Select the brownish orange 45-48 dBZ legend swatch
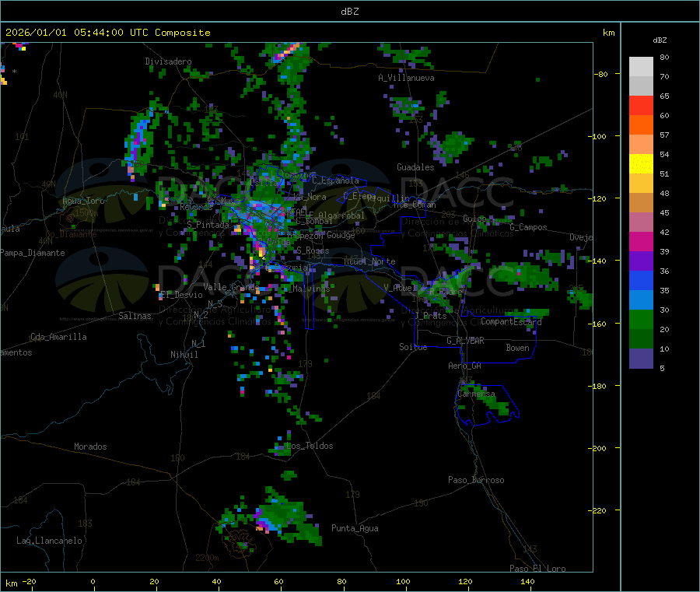This screenshot has height=592, width=700. 641,203
